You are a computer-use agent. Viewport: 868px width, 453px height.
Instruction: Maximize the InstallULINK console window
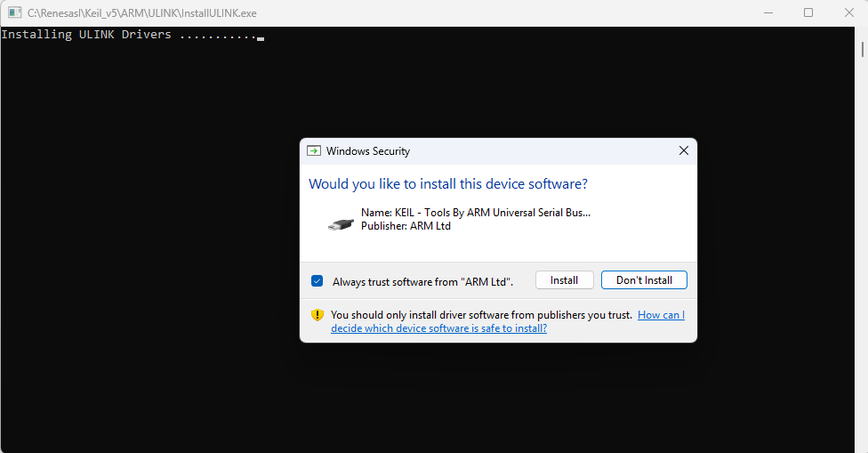pyautogui.click(x=808, y=13)
